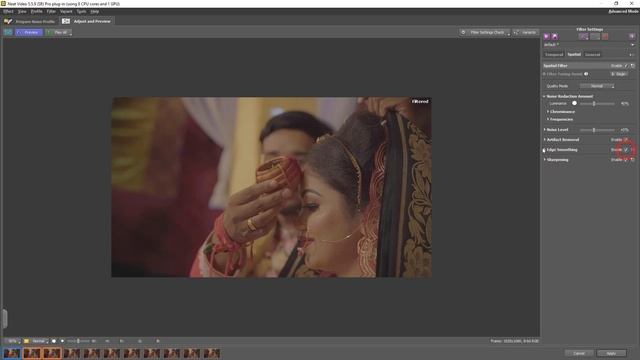Toggle Edge Smoothing Enable checkbox

point(626,150)
